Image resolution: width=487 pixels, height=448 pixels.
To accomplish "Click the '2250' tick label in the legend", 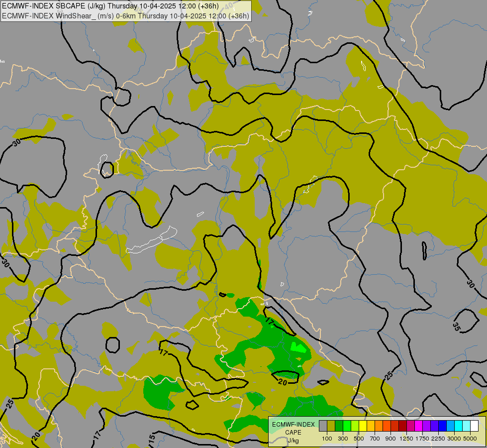I will coord(438,439).
